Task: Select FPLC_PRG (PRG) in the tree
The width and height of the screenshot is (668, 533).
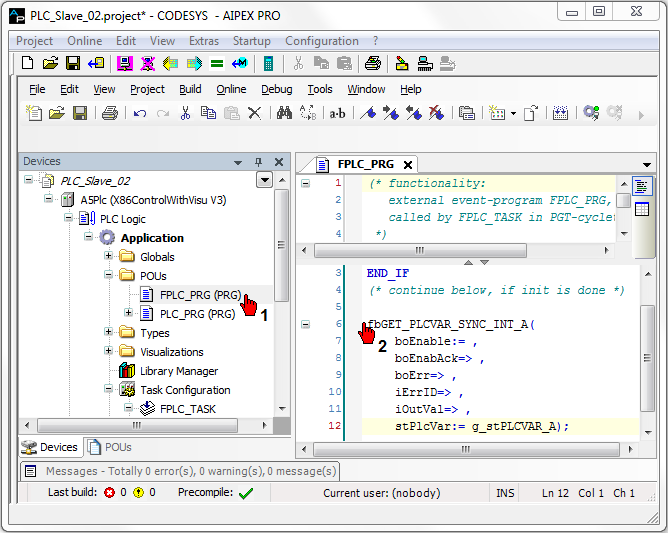Action: point(200,295)
